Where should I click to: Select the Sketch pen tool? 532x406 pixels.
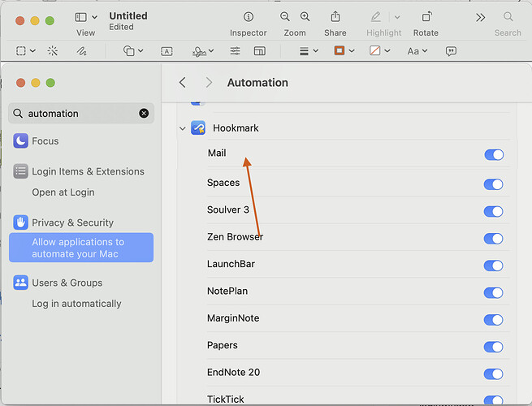[x=81, y=51]
